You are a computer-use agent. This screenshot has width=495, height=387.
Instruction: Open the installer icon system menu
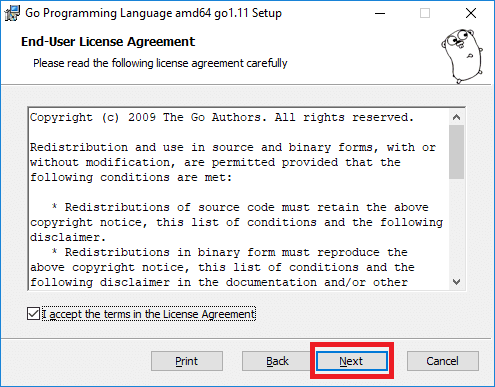coord(12,13)
